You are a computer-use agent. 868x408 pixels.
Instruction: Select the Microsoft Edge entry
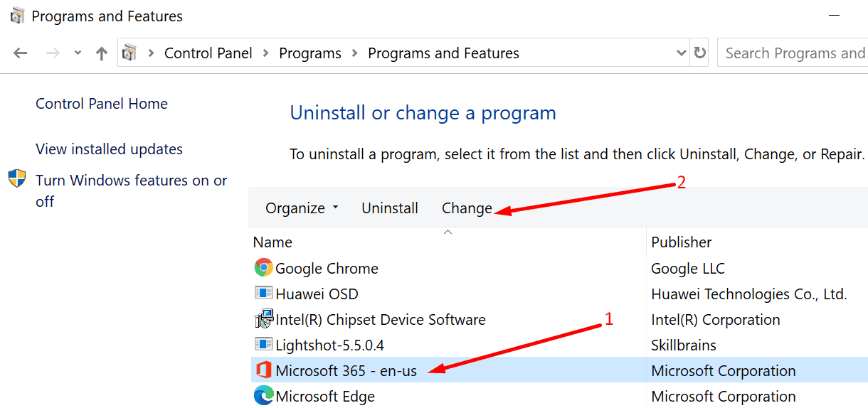325,397
